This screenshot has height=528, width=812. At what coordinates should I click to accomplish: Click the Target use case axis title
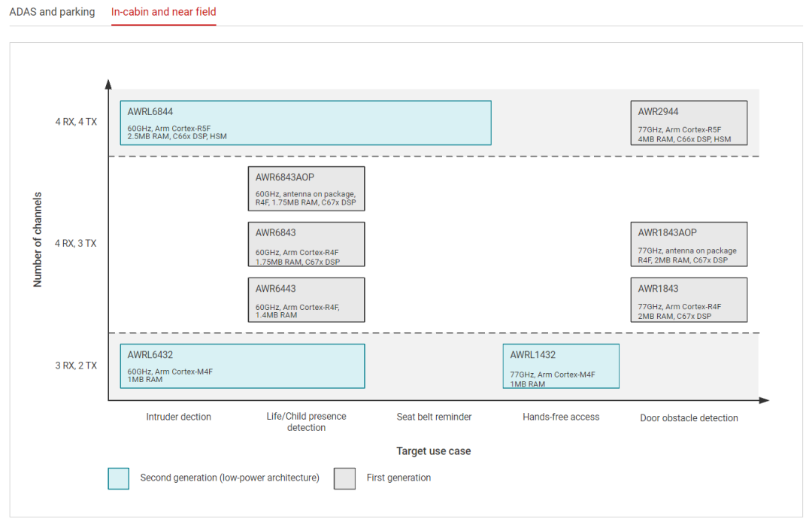(433, 451)
